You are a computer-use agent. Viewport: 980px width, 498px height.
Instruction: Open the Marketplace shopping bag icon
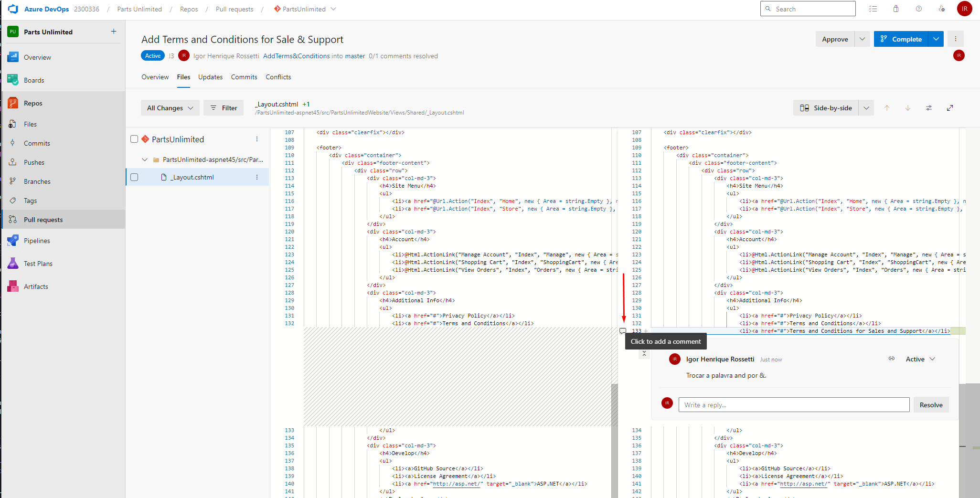(895, 9)
